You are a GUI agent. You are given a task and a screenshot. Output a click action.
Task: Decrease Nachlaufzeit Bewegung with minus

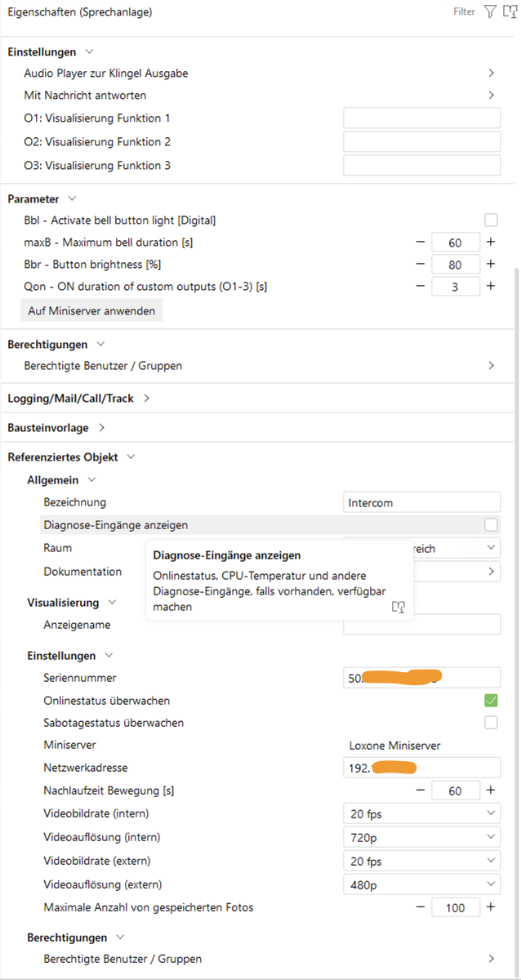(x=421, y=791)
